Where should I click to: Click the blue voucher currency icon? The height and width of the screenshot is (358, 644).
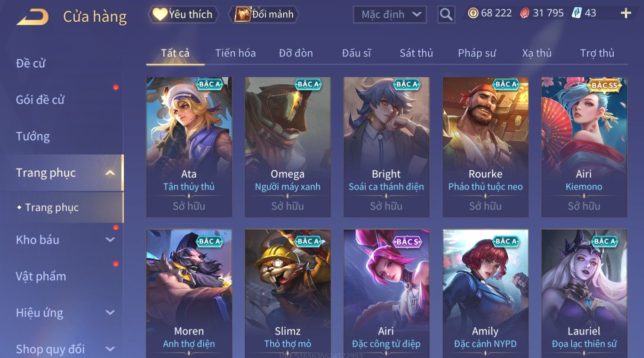(x=577, y=13)
